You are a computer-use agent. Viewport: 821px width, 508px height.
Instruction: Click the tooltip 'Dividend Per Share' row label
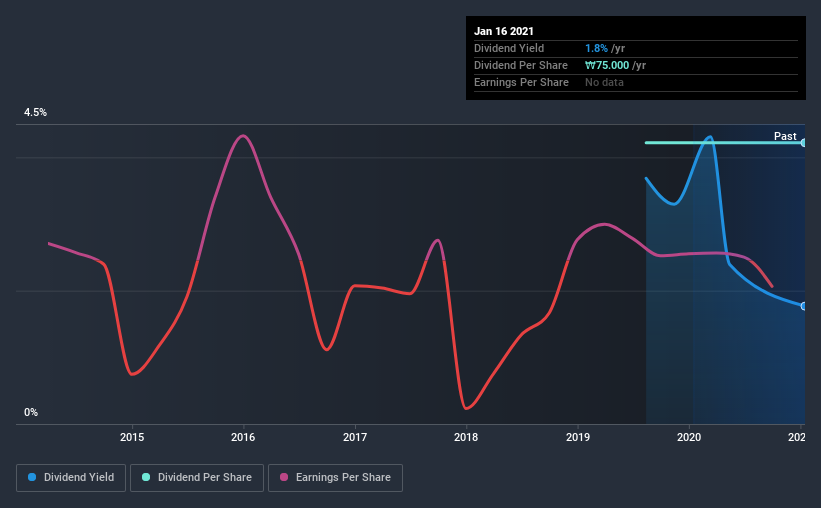(x=521, y=65)
